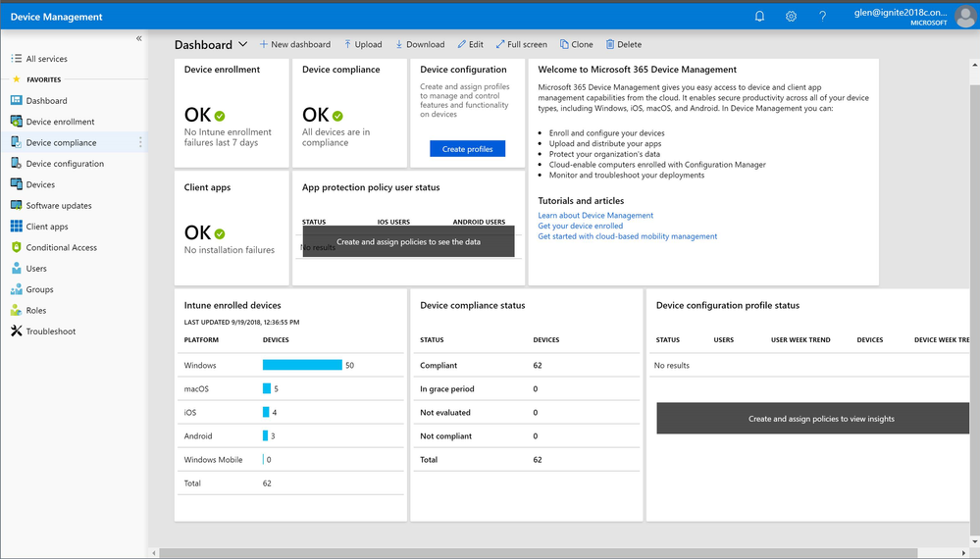Click the Groups sidebar icon
Viewport: 980px width, 559px height.
17,289
